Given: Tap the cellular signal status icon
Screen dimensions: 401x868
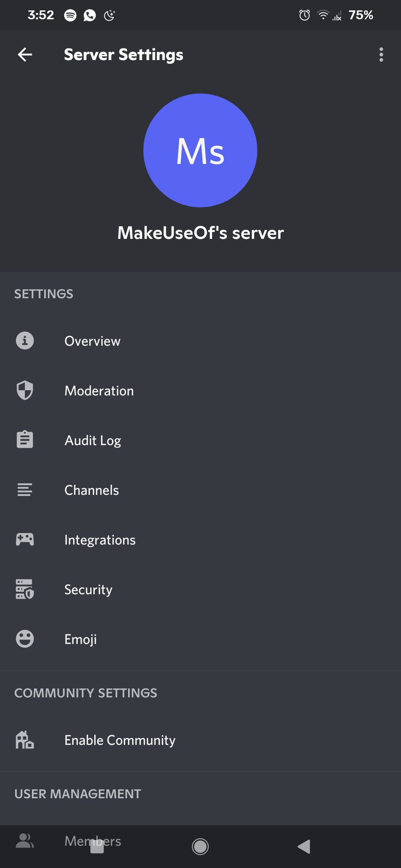Looking at the screenshot, I should (337, 16).
